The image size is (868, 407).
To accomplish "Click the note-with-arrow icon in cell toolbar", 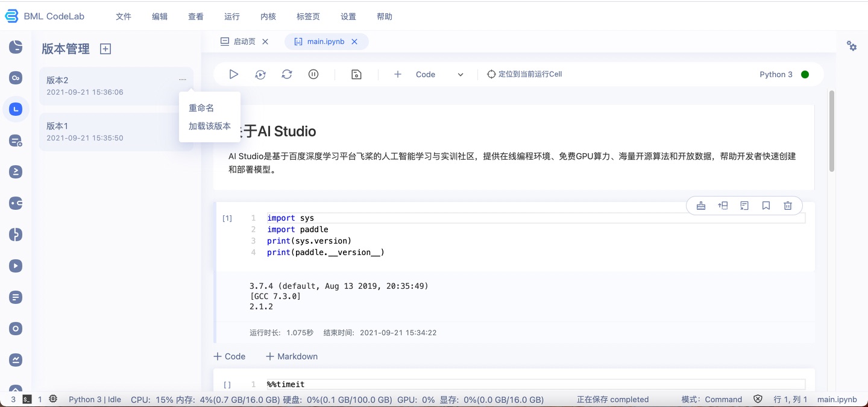I will (x=744, y=206).
